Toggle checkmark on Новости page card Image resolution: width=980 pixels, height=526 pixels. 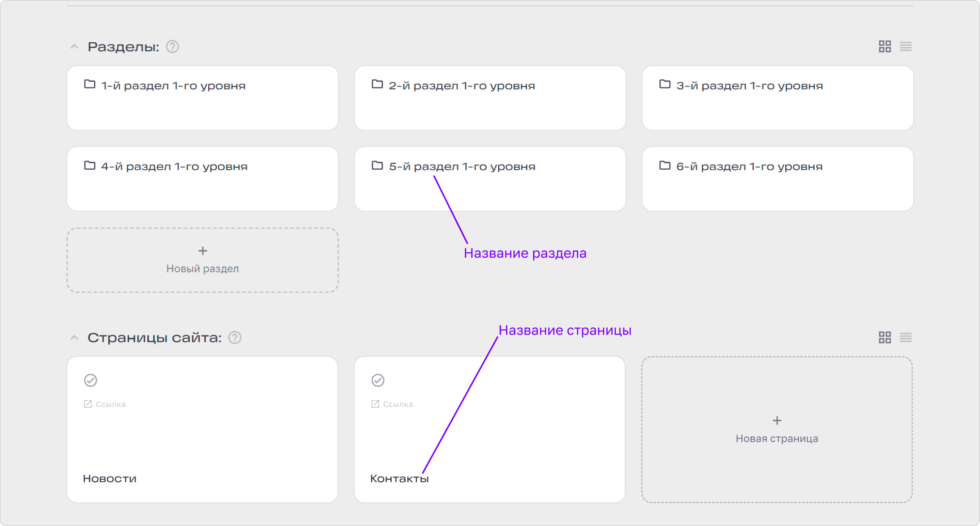click(x=90, y=380)
